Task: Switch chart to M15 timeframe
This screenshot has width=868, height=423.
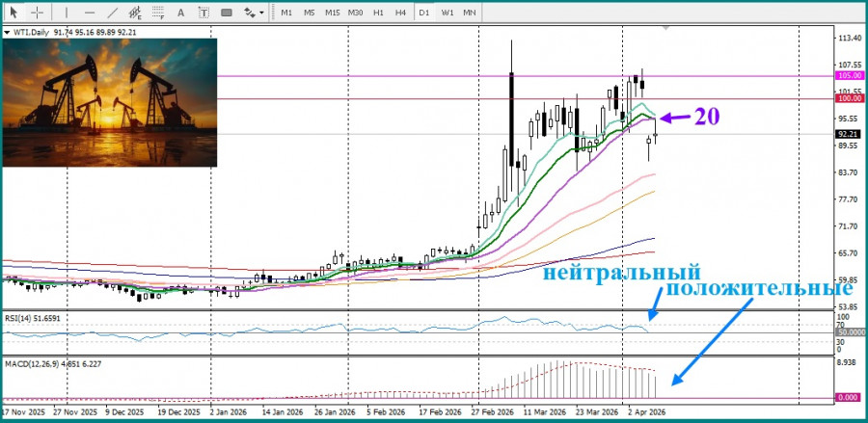Action: pos(332,13)
